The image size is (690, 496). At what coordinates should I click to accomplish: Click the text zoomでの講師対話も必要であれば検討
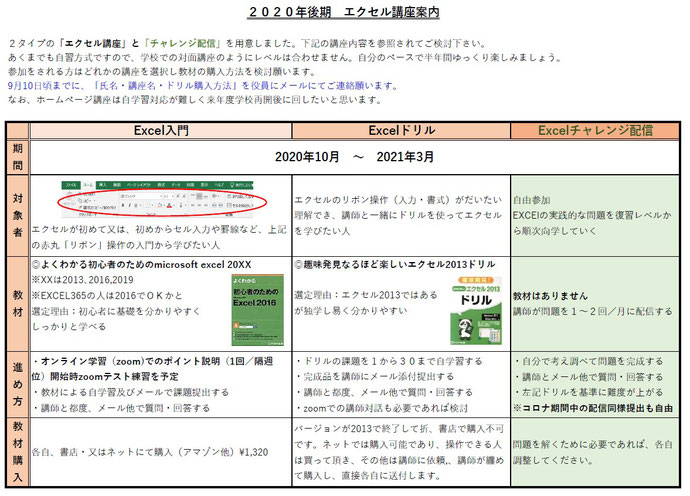pyautogui.click(x=385, y=408)
